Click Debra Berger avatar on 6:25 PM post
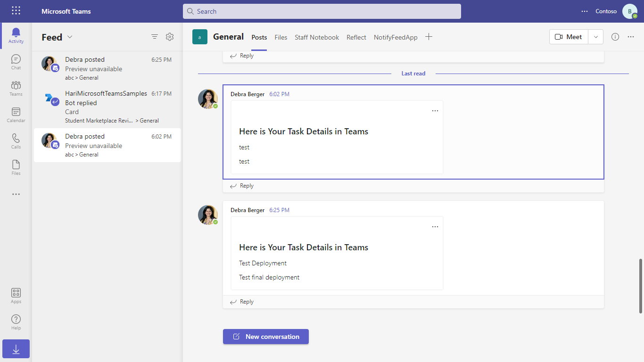 (x=207, y=215)
